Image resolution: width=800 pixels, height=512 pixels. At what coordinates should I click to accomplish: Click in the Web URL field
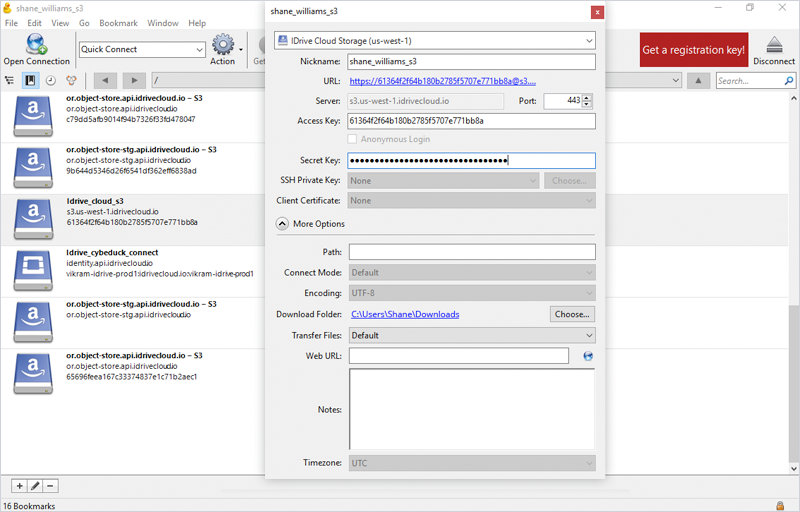click(x=459, y=356)
